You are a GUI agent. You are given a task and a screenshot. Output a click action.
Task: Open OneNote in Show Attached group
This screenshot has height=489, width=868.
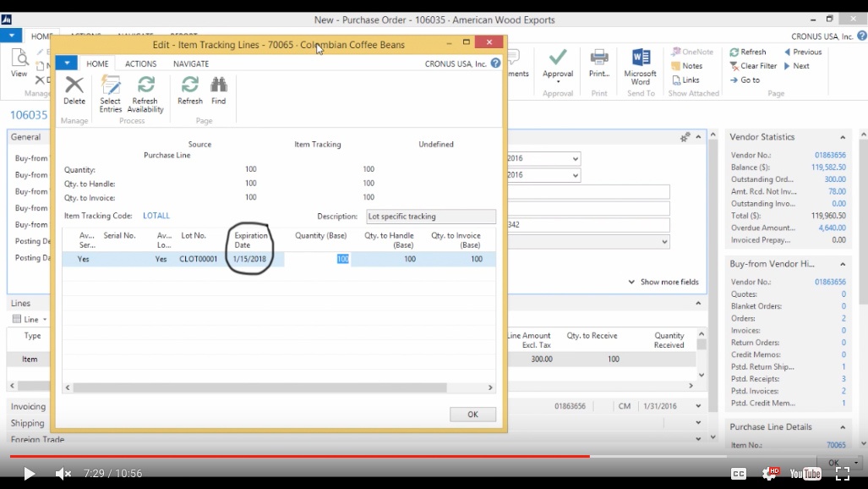[x=692, y=52]
